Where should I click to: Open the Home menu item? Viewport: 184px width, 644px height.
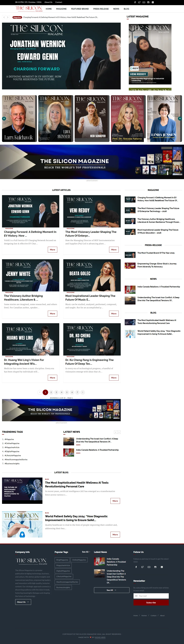[49, 9]
